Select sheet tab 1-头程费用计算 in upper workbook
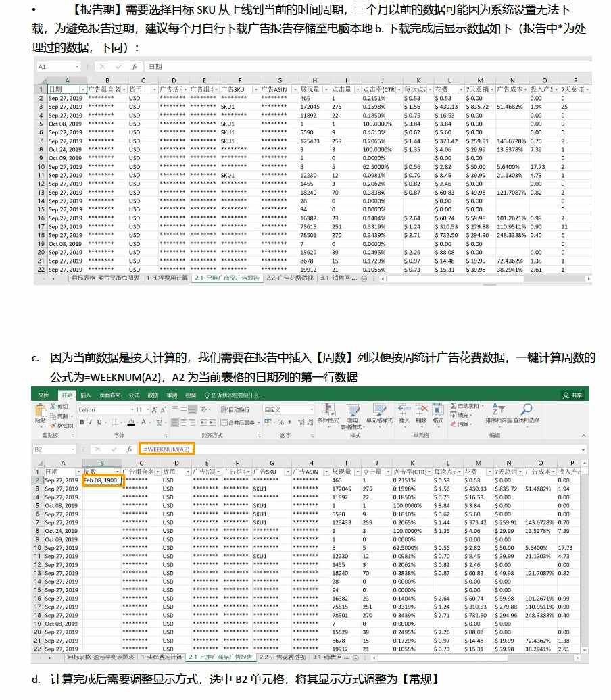 tap(167, 278)
